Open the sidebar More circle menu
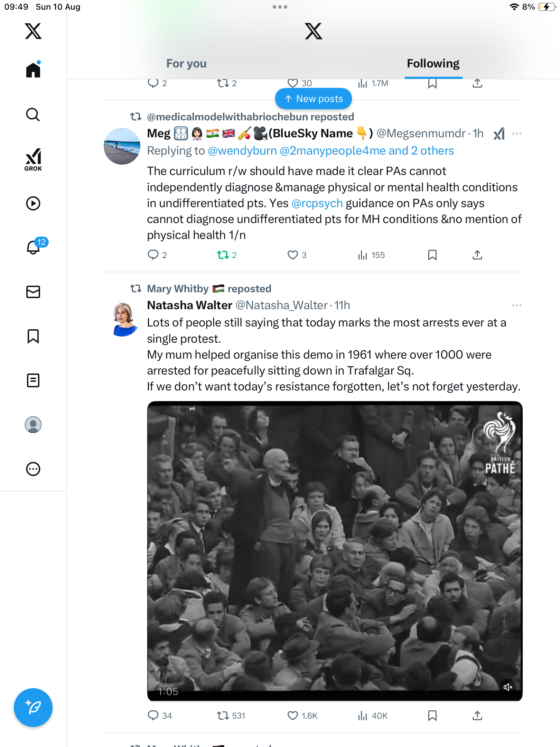Image resolution: width=560 pixels, height=747 pixels. [x=33, y=469]
